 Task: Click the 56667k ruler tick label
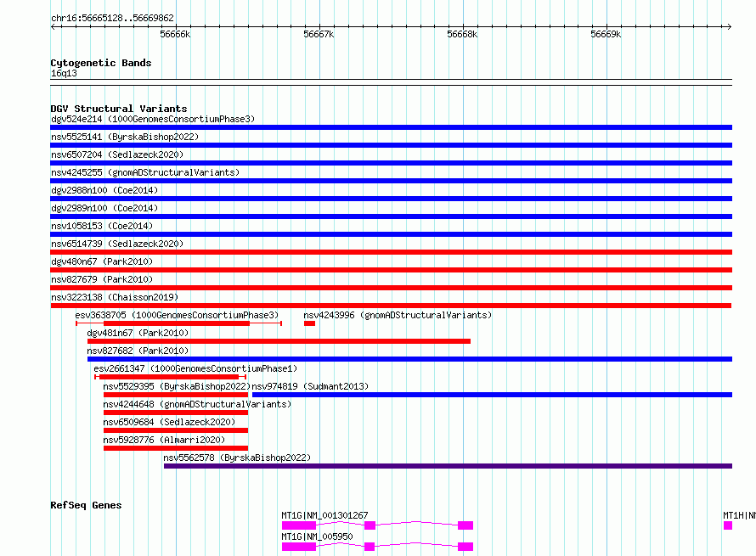click(x=319, y=35)
